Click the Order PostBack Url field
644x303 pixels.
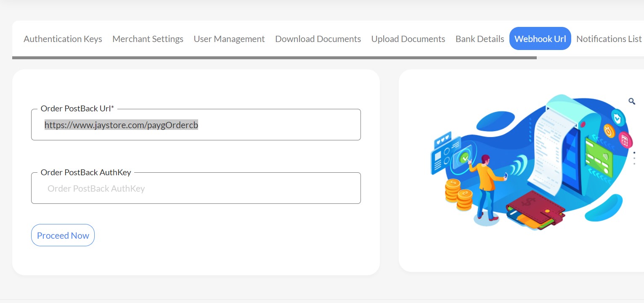(x=196, y=125)
